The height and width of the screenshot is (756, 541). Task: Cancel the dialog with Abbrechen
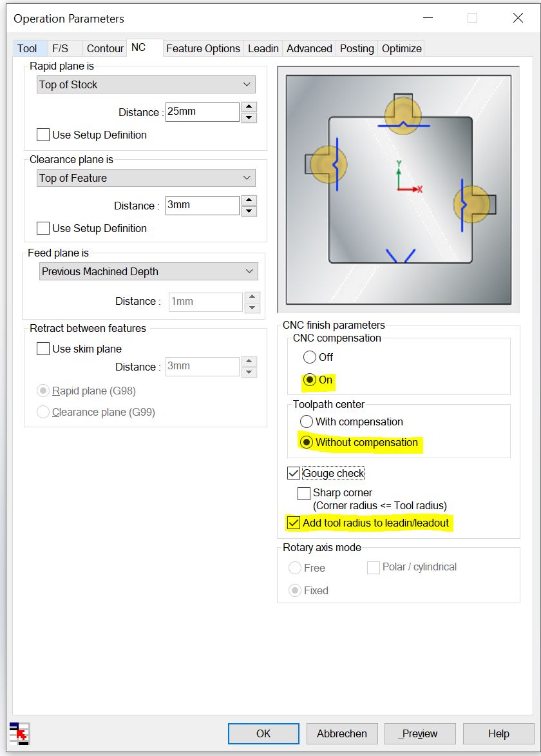point(342,733)
